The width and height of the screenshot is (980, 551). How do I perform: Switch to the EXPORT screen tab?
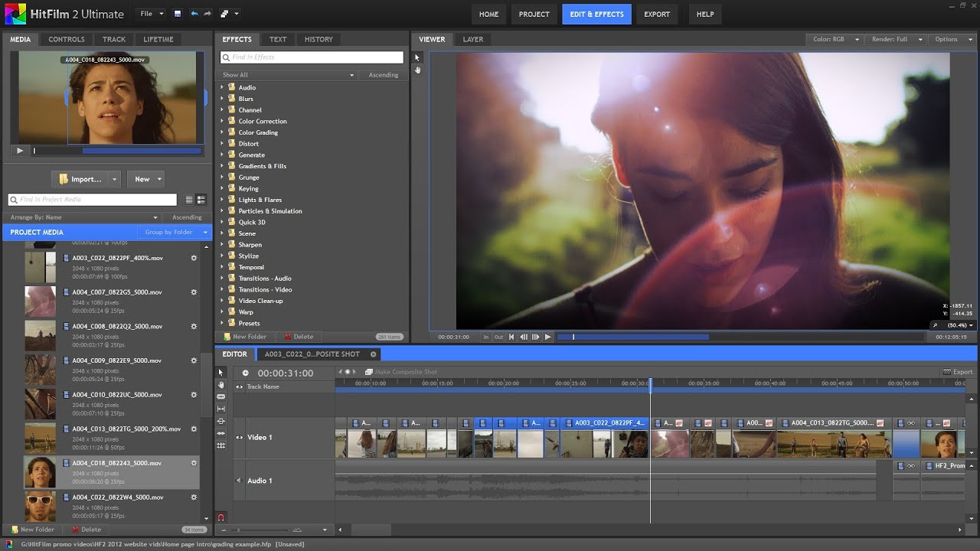tap(657, 14)
